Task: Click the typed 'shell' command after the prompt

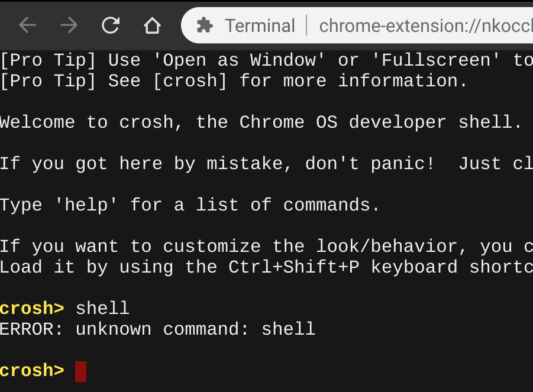Action: pos(102,308)
